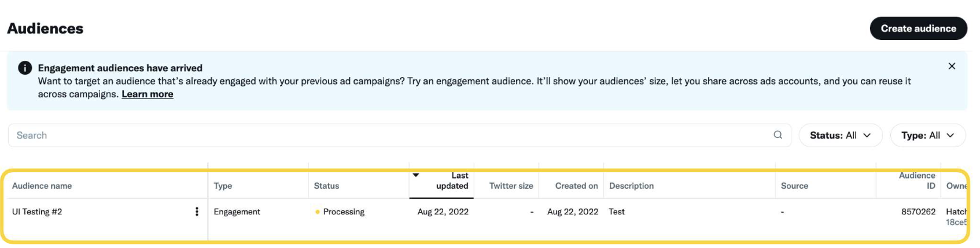This screenshot has height=248, width=980.
Task: Select the UI Testing #2 audience name
Action: pos(37,211)
